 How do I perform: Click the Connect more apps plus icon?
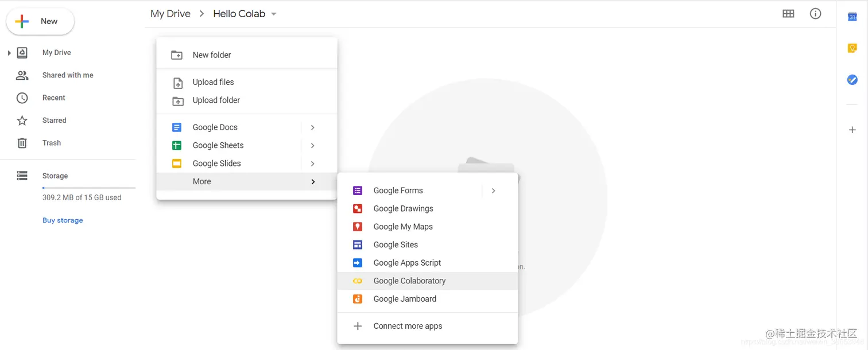click(x=358, y=326)
